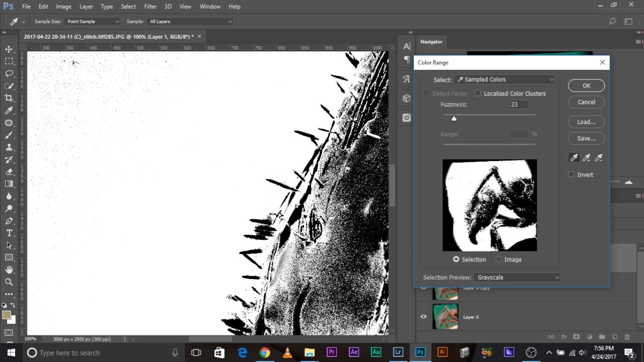This screenshot has height=362, width=644.
Task: Select the Brush tool
Action: (x=9, y=135)
